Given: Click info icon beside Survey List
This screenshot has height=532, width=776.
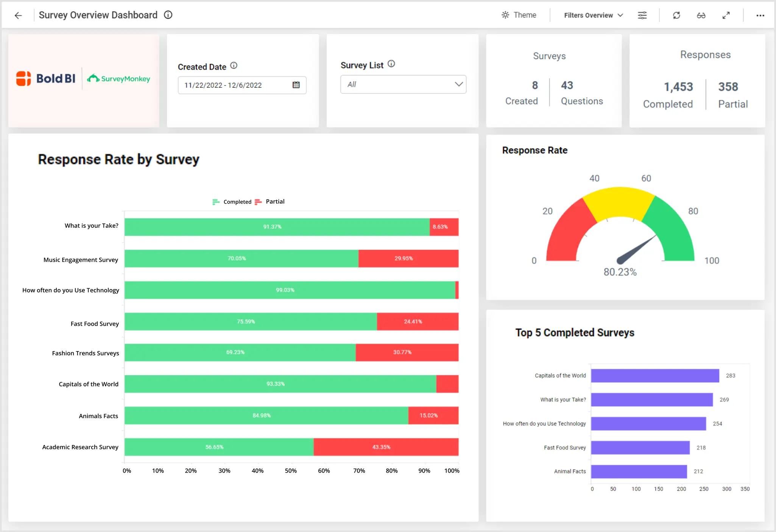Looking at the screenshot, I should [x=391, y=64].
